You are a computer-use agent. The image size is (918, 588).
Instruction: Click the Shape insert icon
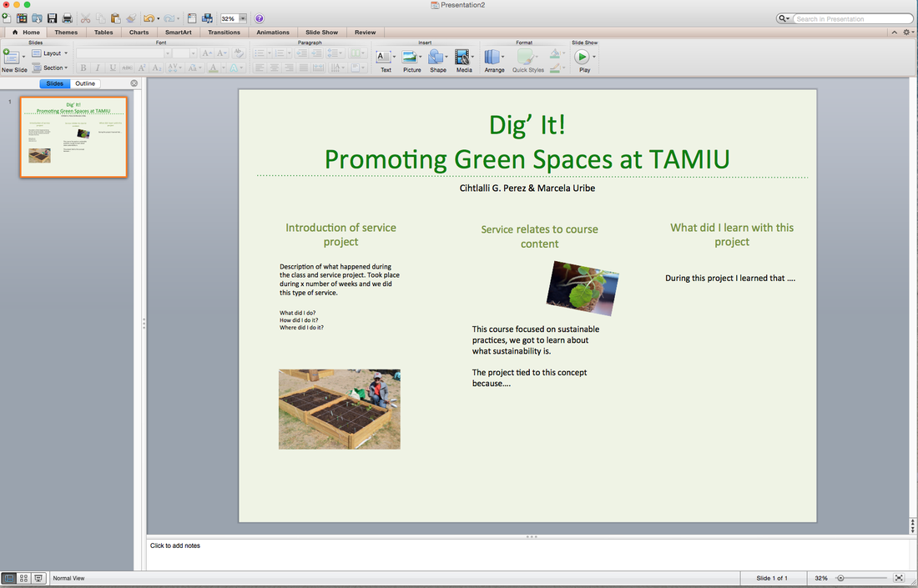437,58
